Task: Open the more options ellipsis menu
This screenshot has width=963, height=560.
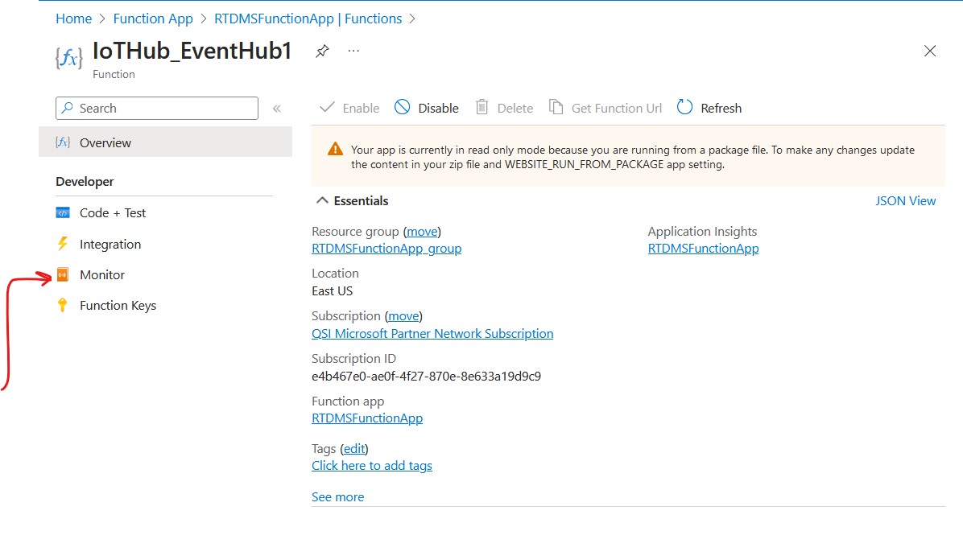Action: click(353, 51)
